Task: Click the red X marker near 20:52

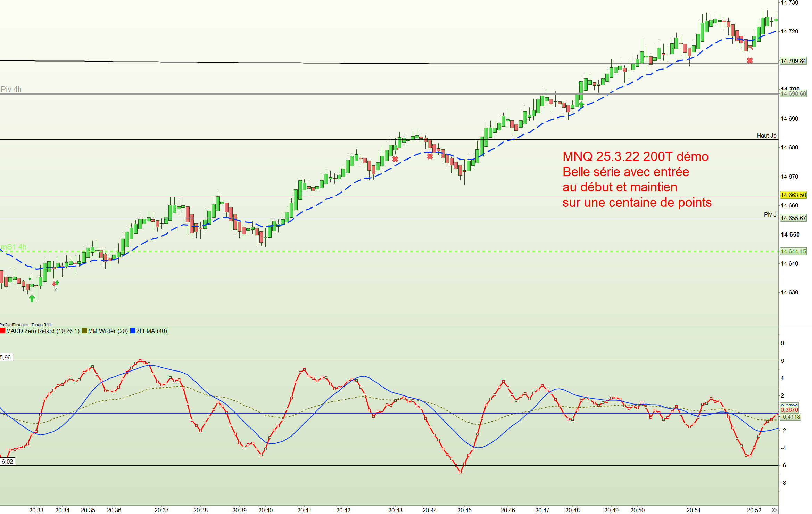Action: pos(750,60)
